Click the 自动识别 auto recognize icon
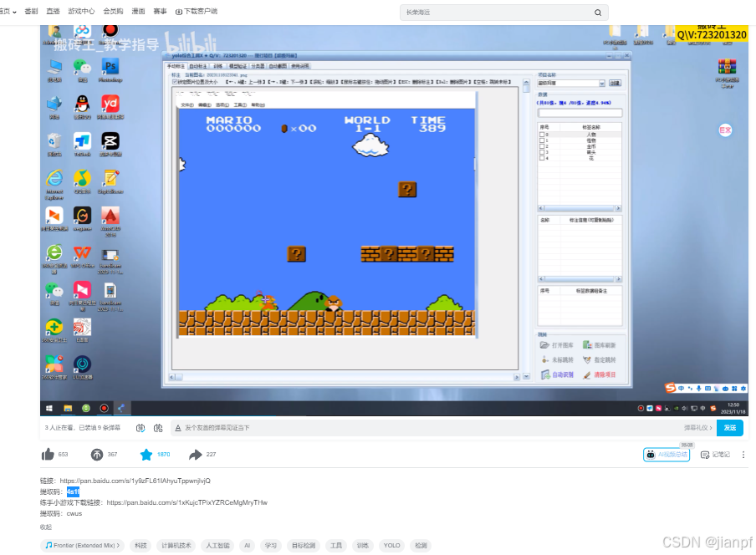Image resolution: width=756 pixels, height=555 pixels. click(545, 374)
